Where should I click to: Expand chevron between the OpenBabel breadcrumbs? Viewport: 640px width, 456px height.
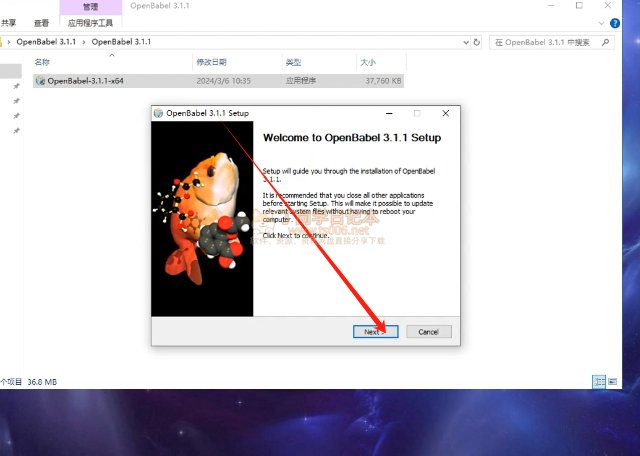(x=84, y=42)
